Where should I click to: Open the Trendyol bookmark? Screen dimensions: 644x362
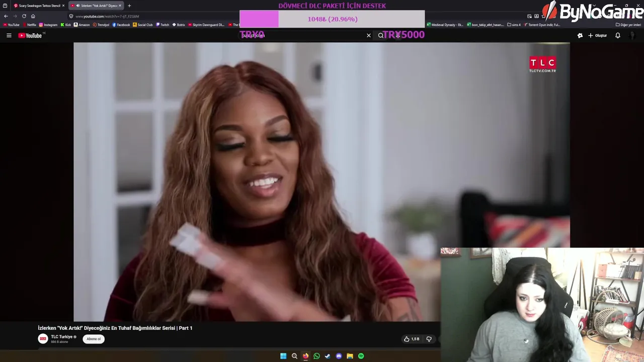[101, 25]
